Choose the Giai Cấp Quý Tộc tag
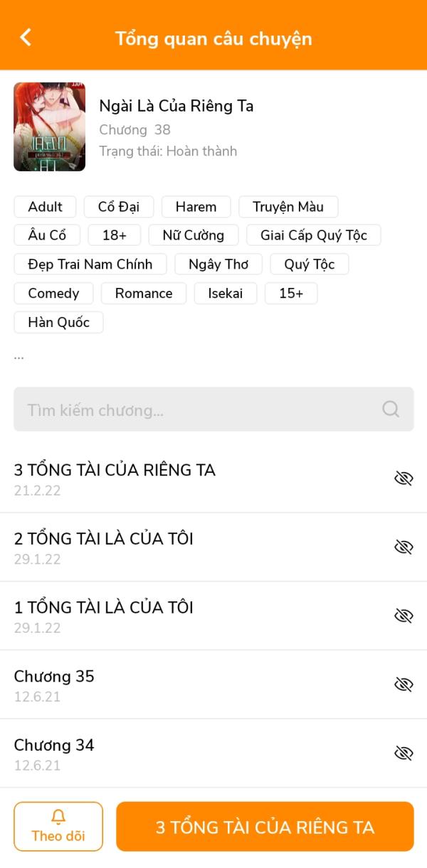The width and height of the screenshot is (427, 868). click(314, 235)
